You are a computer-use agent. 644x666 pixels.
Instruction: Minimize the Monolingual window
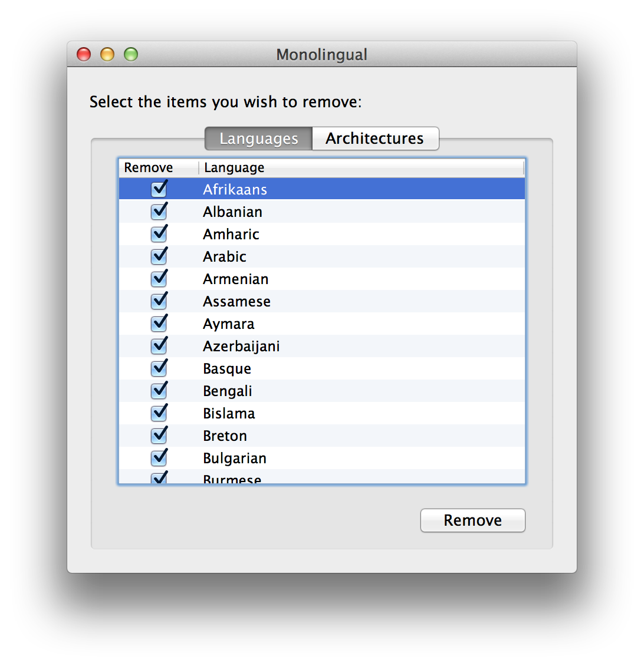click(107, 54)
